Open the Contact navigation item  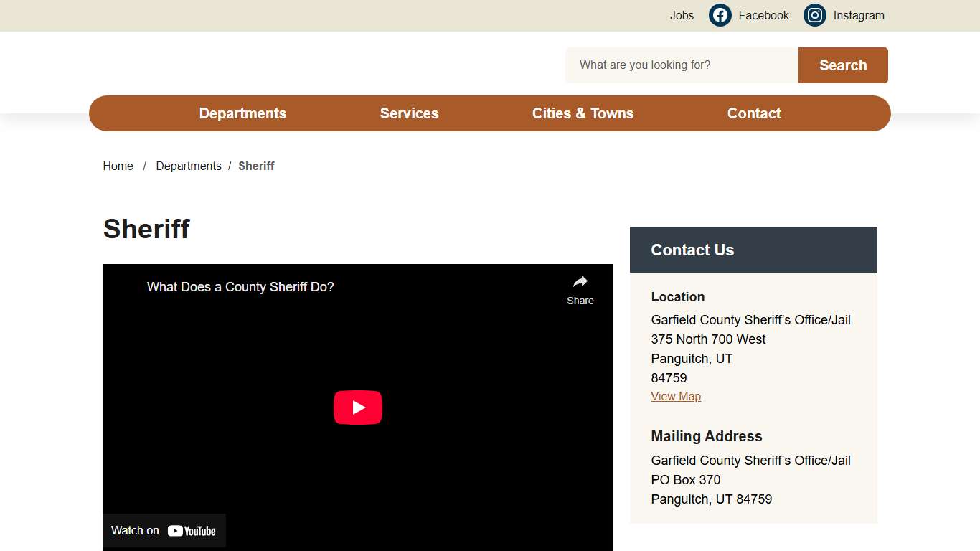point(753,113)
